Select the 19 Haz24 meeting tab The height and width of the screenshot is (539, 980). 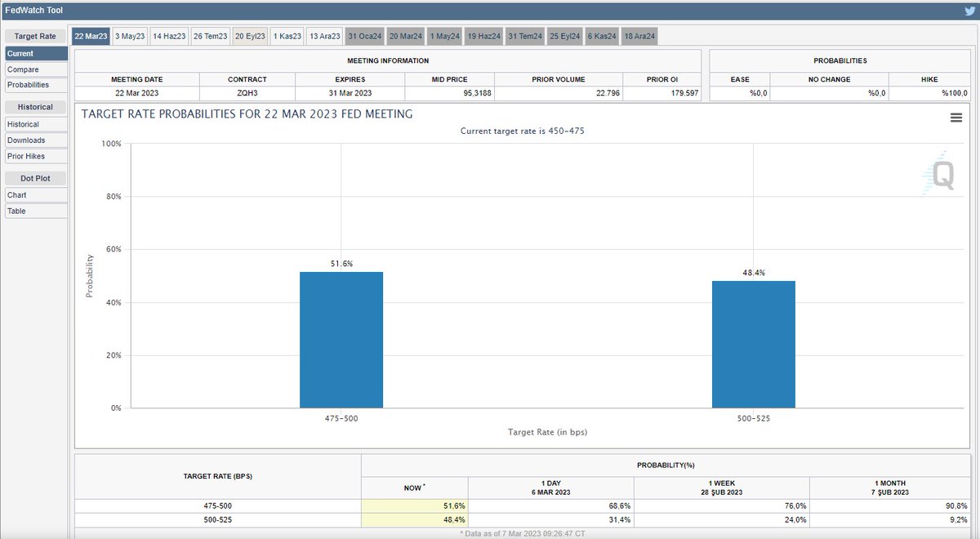[484, 36]
